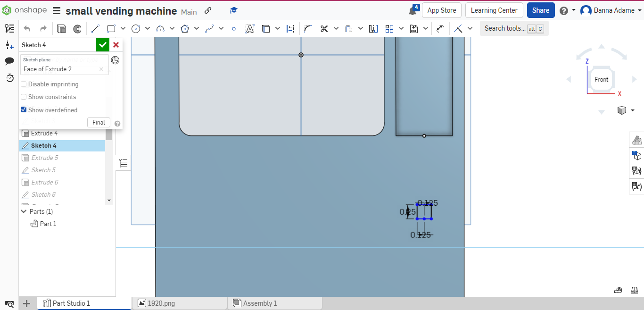Pick the Sketch fillet tool

coord(307,28)
